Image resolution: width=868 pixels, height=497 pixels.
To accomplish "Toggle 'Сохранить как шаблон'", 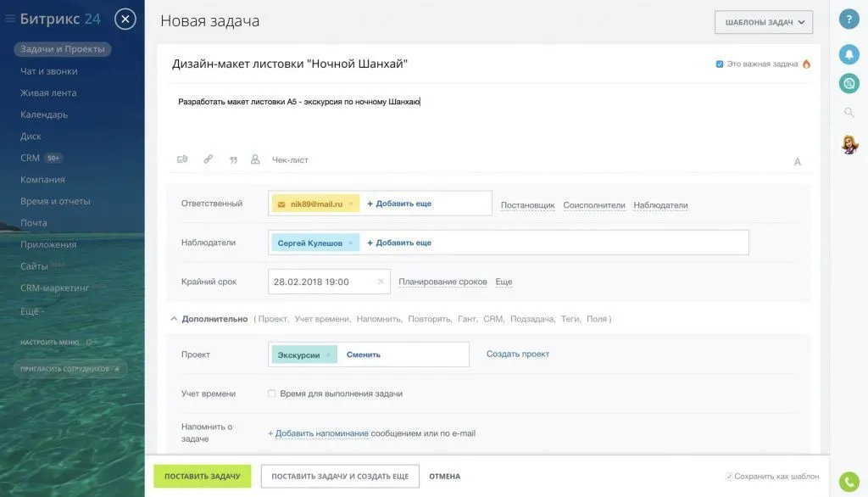I will [x=730, y=476].
